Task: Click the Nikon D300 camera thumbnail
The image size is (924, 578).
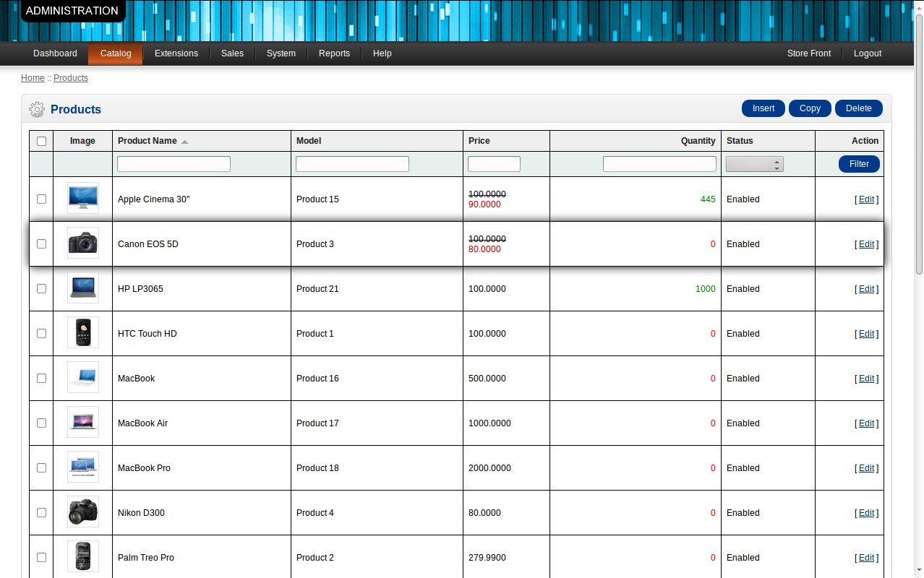Action: [x=82, y=512]
